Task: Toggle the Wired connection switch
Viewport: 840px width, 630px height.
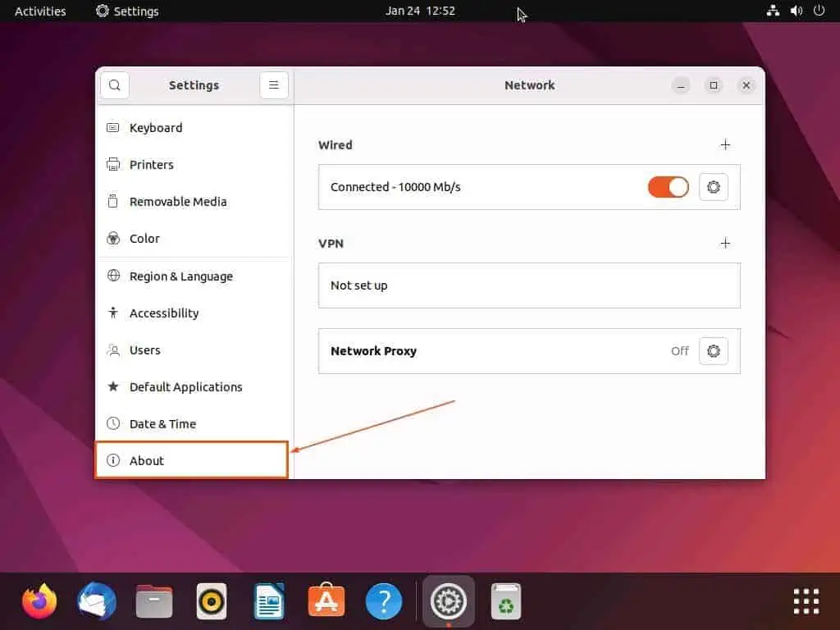Action: 668,187
